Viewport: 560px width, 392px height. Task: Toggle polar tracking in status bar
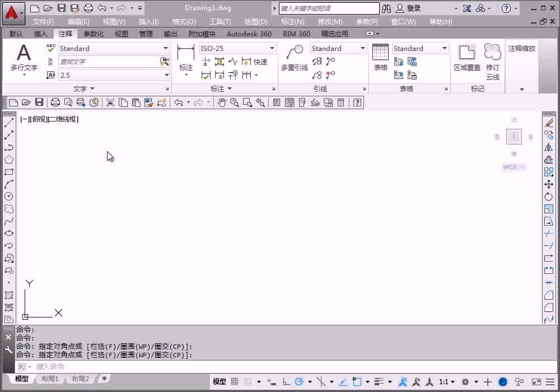point(299,382)
